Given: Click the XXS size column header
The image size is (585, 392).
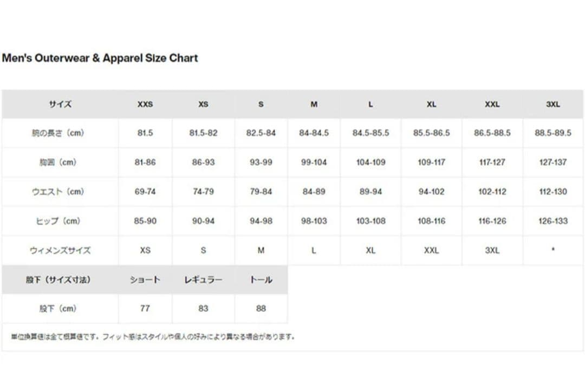Looking at the screenshot, I should pyautogui.click(x=145, y=104).
